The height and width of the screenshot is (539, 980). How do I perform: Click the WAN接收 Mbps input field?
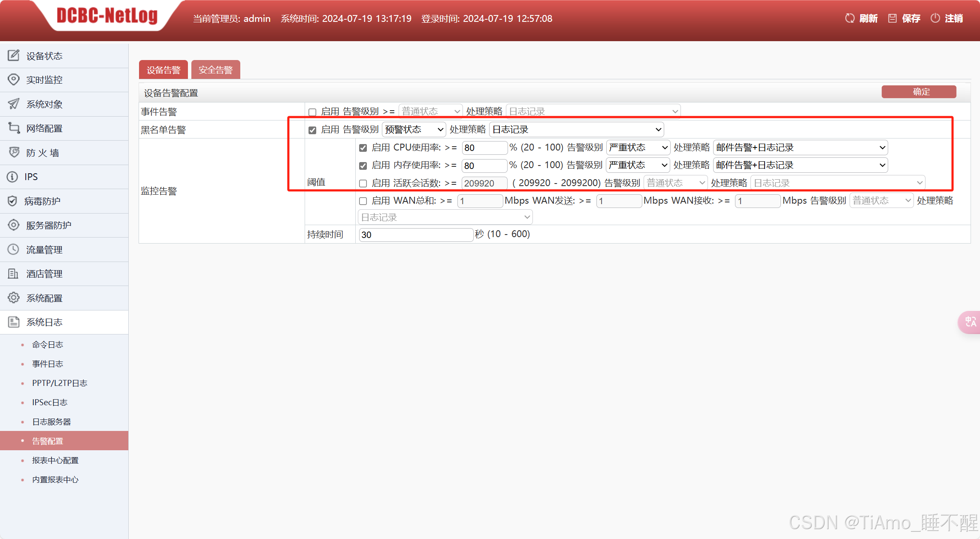click(758, 201)
